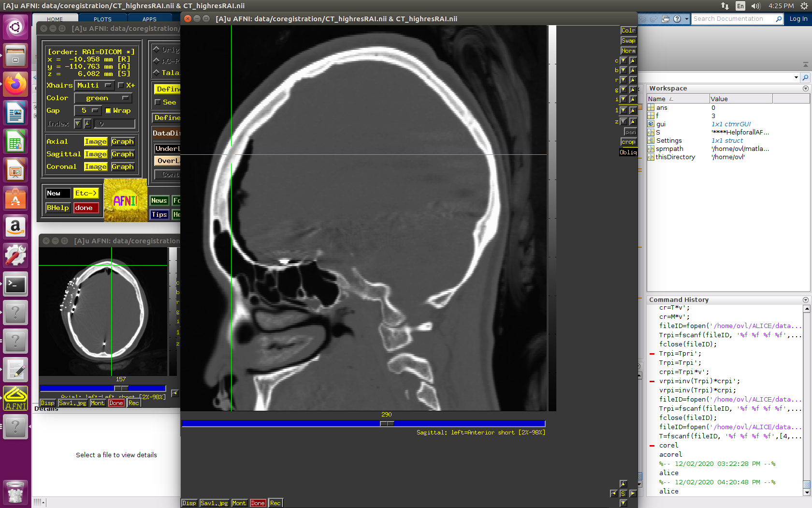Click the Norm button in sagittal viewer

628,51
